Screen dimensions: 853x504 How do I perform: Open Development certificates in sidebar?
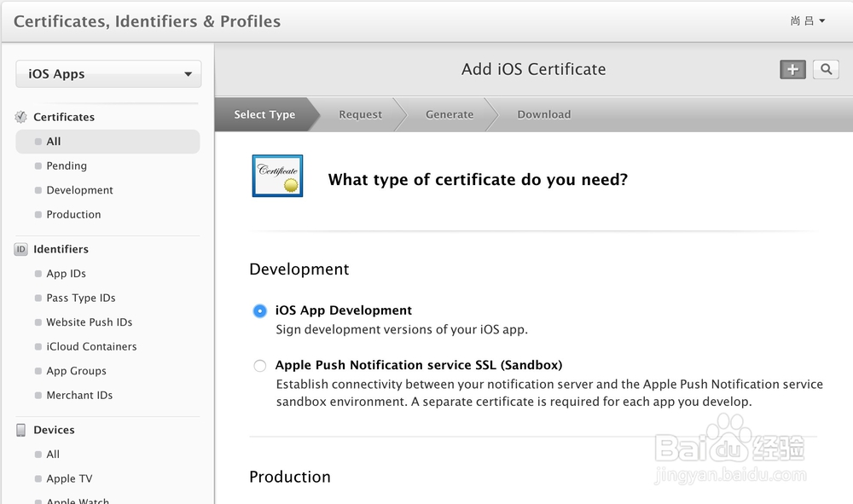(x=79, y=190)
